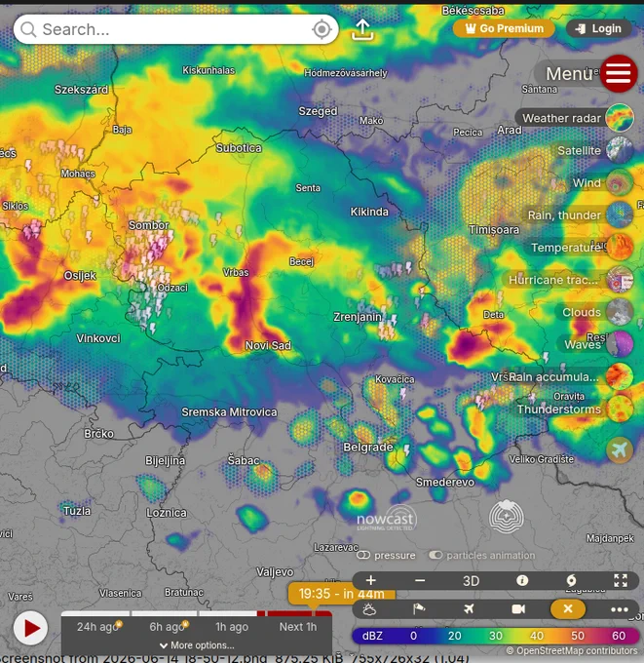Click the flag icon in toolbar
This screenshot has width=644, height=663.
[x=418, y=609]
